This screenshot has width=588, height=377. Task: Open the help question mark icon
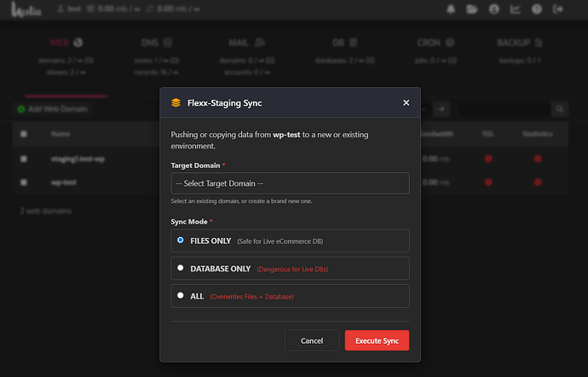pos(536,9)
